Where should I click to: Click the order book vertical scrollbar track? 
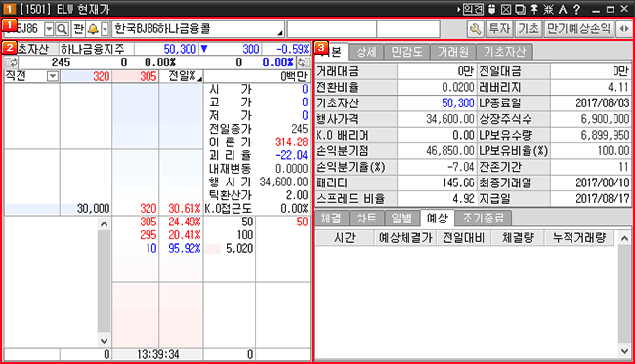(x=105, y=282)
